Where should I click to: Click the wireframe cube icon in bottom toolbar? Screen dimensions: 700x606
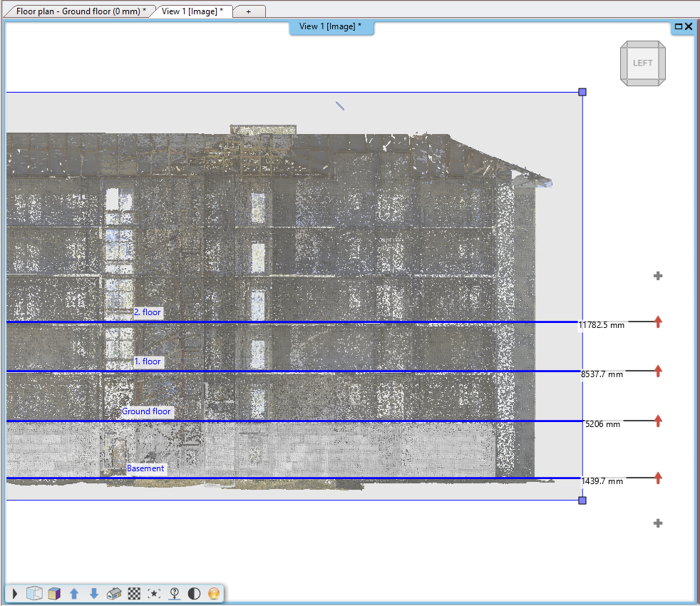(34, 593)
